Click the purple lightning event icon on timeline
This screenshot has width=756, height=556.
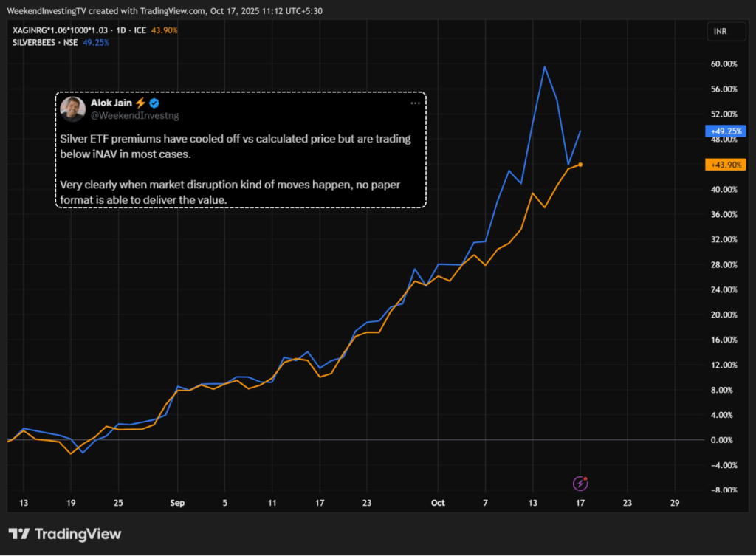click(x=581, y=484)
